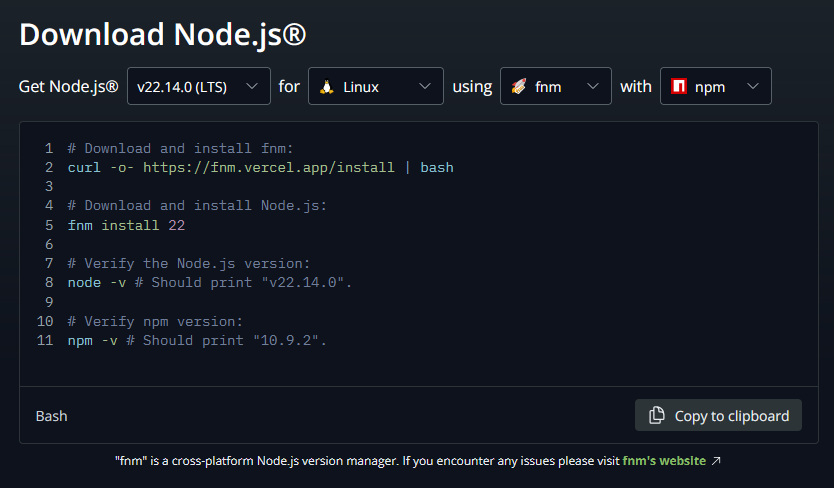This screenshot has height=488, width=834.
Task: Expand the fnm installer dropdown chevron
Action: click(x=592, y=87)
